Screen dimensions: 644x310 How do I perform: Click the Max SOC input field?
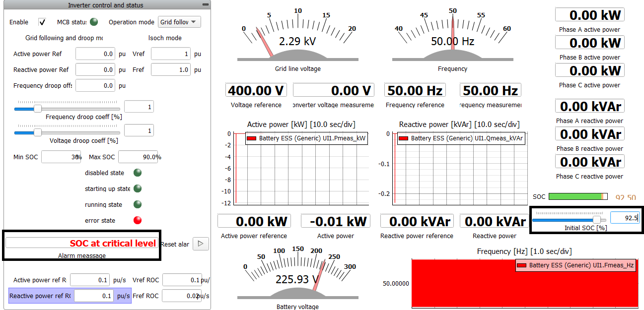pos(138,157)
